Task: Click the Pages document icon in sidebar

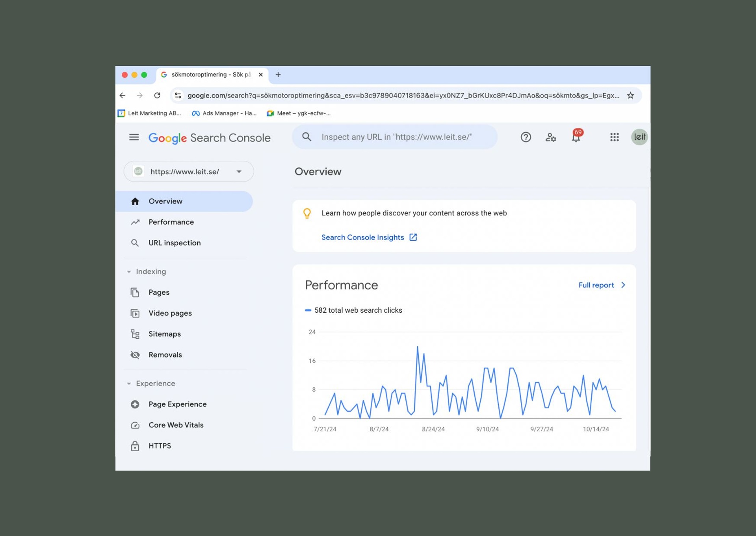Action: coord(135,292)
